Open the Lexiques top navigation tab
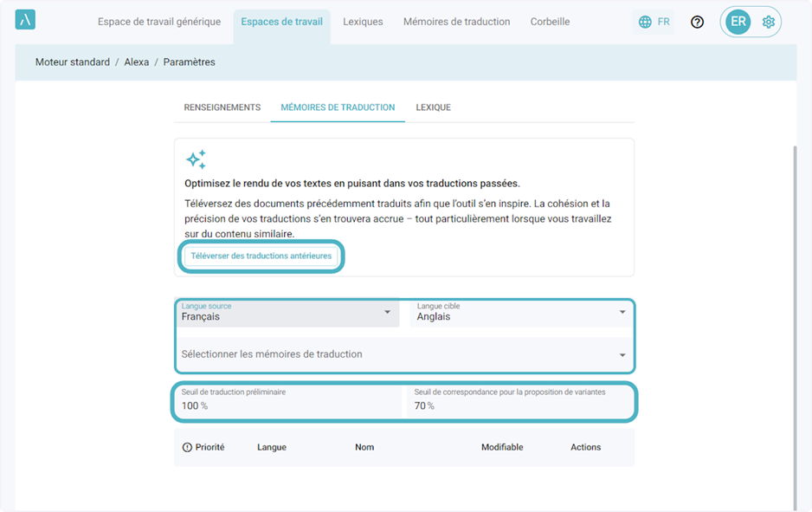This screenshot has height=512, width=812. coord(363,22)
